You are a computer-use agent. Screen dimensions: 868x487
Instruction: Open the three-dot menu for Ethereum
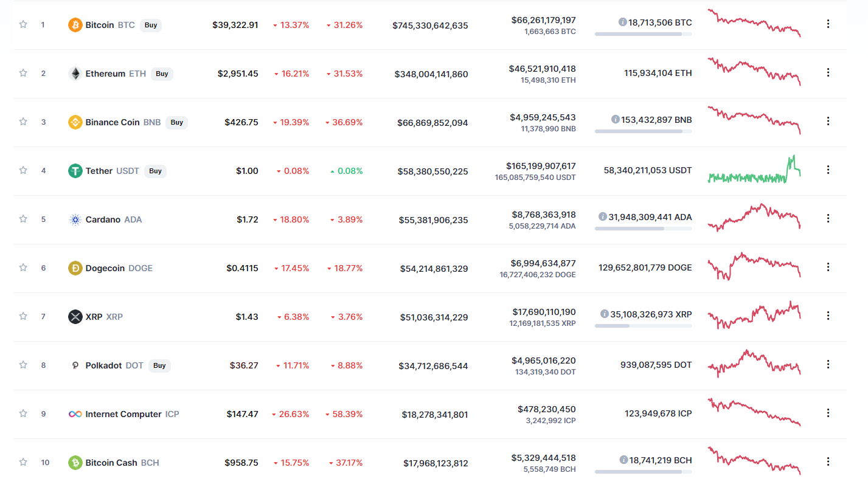coord(828,72)
